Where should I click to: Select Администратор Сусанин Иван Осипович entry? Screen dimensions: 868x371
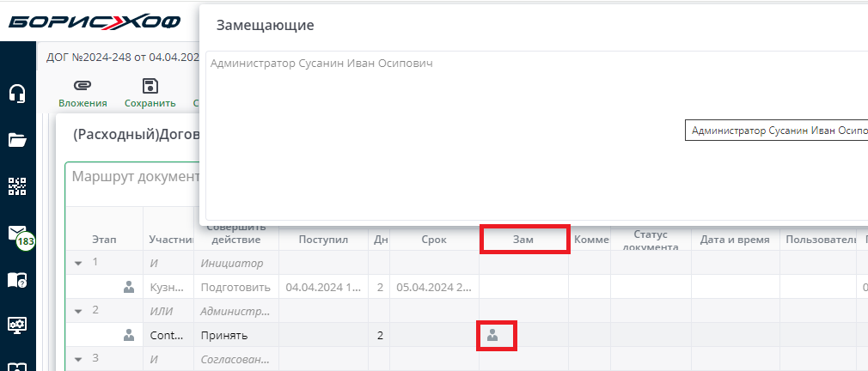pos(321,64)
